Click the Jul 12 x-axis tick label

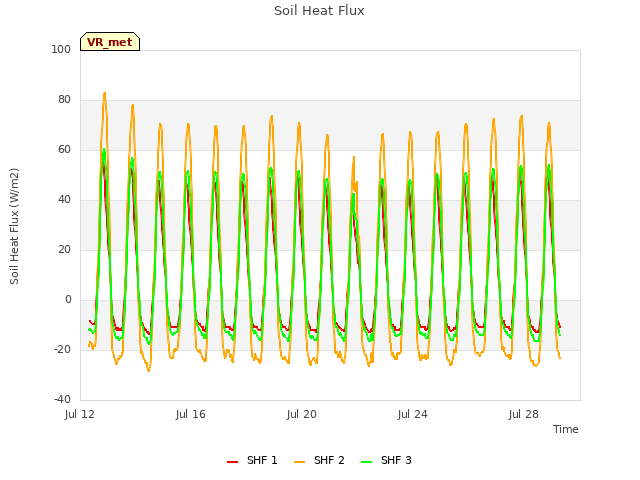point(80,414)
